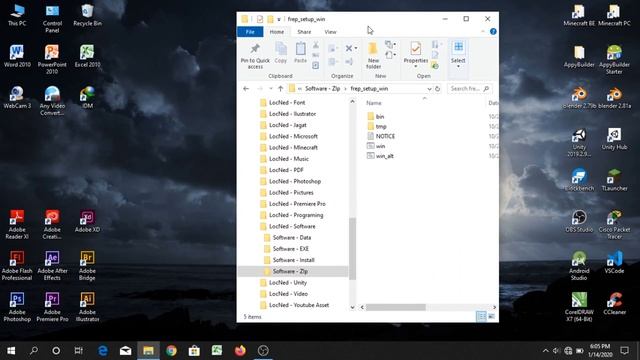Select the win_alt file

(380, 156)
